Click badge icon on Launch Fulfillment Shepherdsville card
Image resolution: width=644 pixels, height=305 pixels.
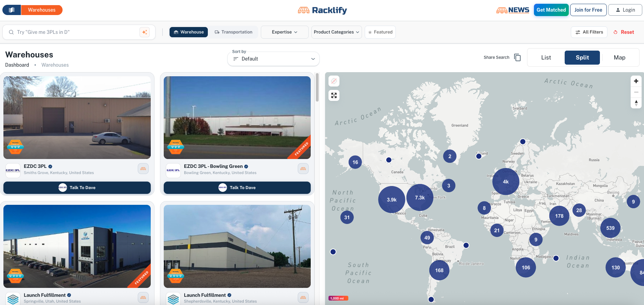pyautogui.click(x=303, y=297)
